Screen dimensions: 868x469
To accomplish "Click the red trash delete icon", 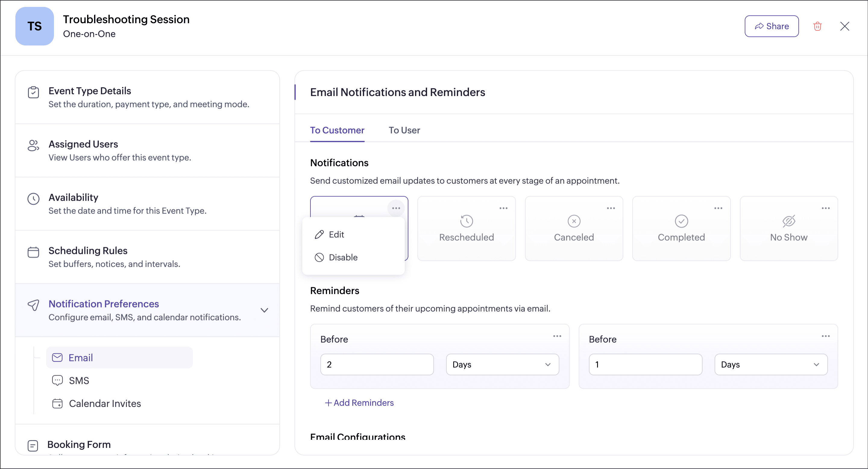I will tap(817, 26).
